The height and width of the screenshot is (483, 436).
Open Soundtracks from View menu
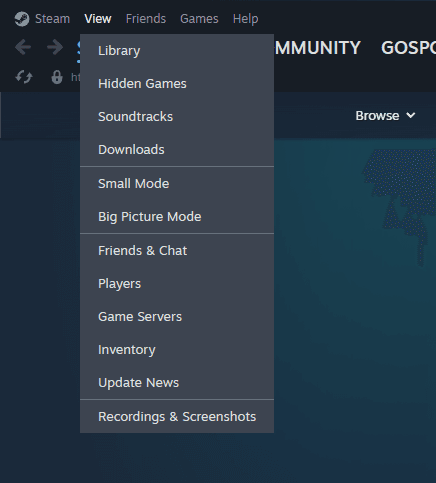point(177,117)
